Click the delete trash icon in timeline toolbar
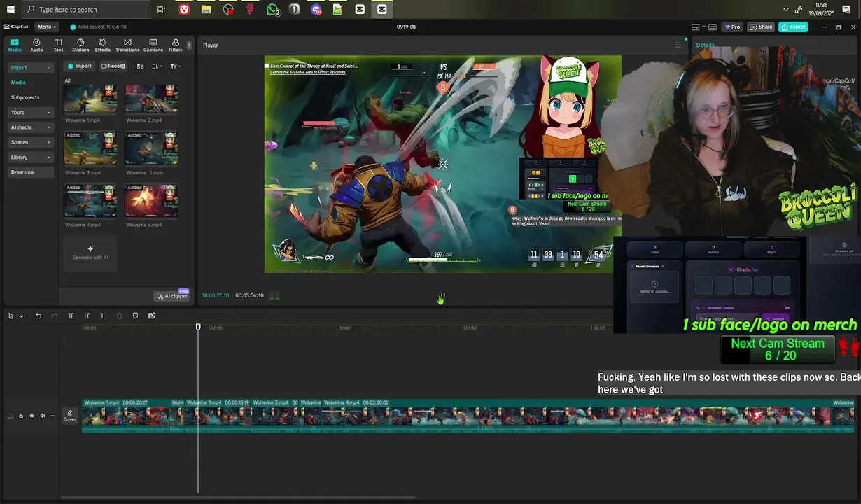 click(118, 316)
